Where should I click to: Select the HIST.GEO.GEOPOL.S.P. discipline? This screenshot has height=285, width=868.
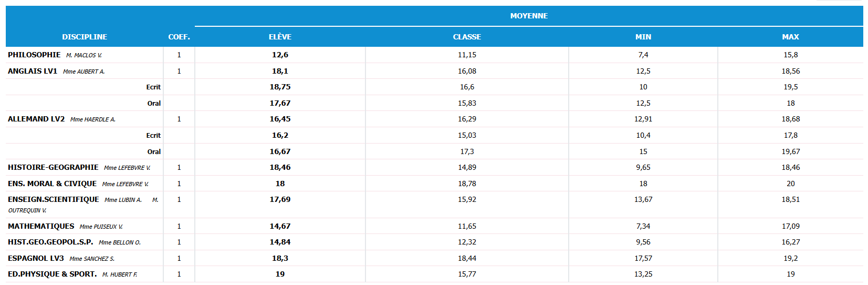pyautogui.click(x=50, y=242)
